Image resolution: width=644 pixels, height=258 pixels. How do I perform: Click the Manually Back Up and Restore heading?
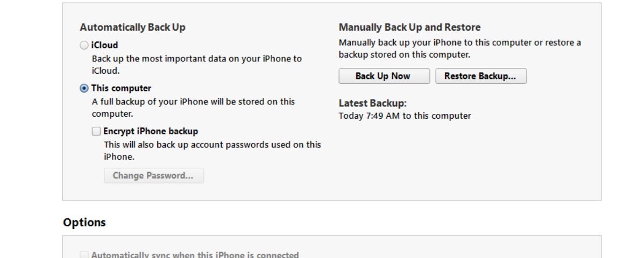tap(409, 27)
